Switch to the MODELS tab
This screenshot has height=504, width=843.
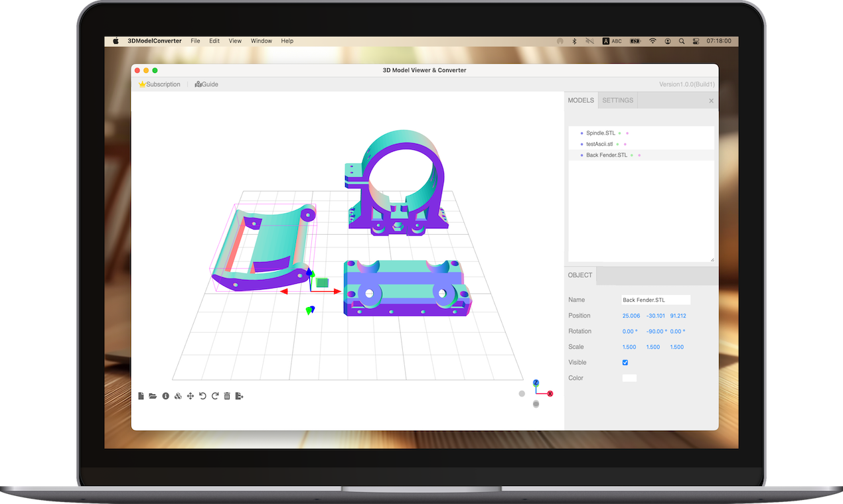coord(581,100)
